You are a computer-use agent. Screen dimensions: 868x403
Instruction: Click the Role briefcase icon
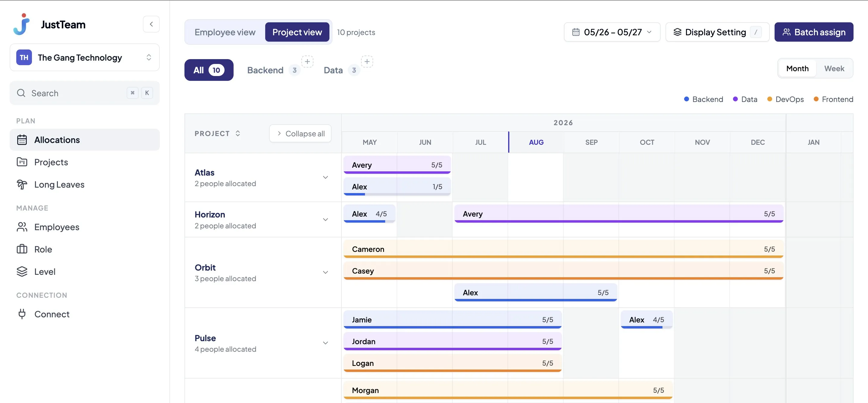coord(22,249)
